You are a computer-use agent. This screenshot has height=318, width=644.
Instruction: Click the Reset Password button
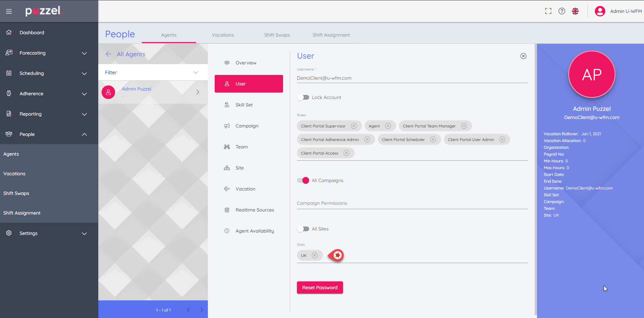tap(320, 287)
